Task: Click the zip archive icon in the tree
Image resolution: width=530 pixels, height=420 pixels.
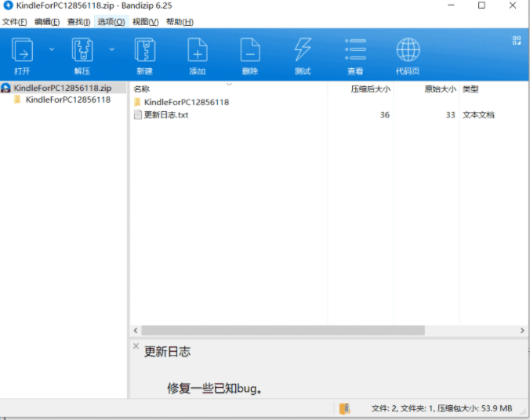Action: 5,89
